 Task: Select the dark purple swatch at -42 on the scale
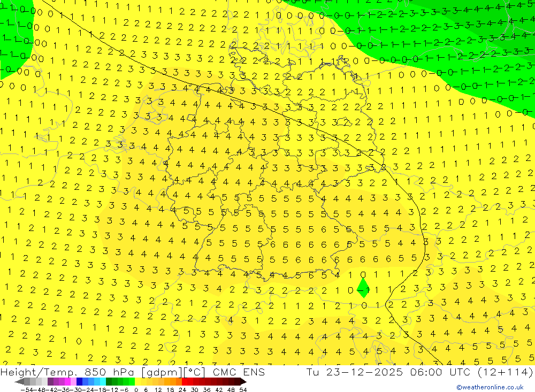(50, 381)
